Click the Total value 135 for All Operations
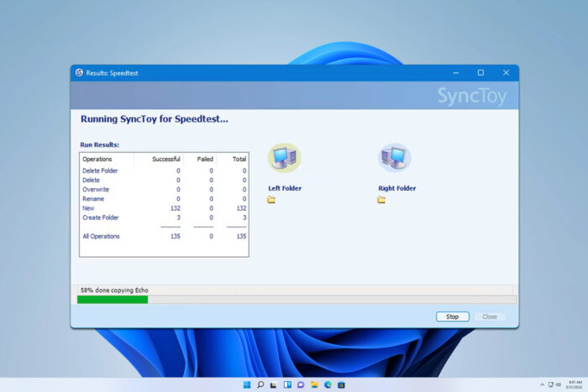This screenshot has height=392, width=588. (241, 237)
